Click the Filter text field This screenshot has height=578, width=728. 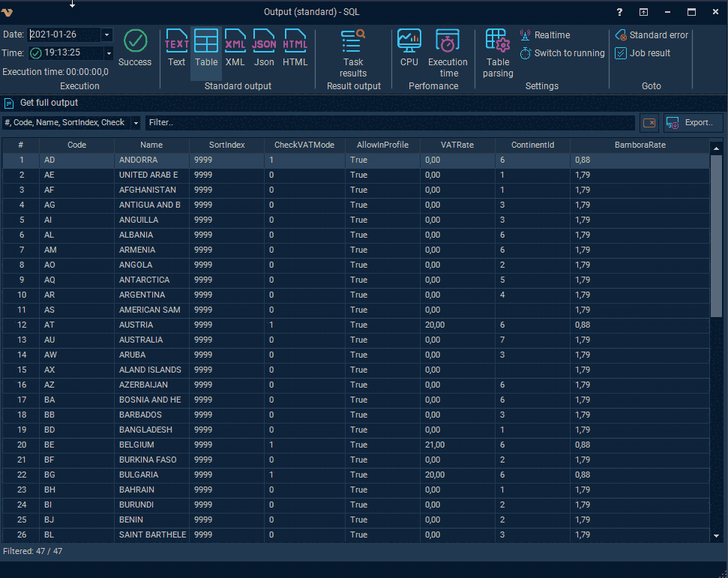click(390, 123)
